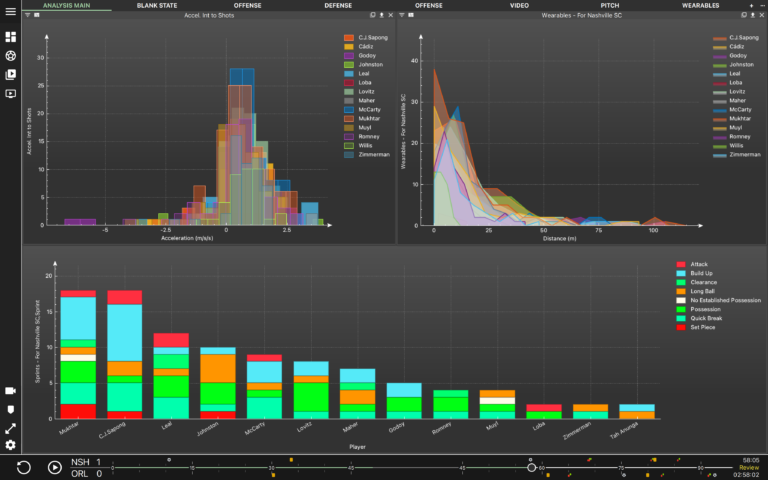Click the restart loop playback icon
This screenshot has height=480, width=768.
coord(24,467)
